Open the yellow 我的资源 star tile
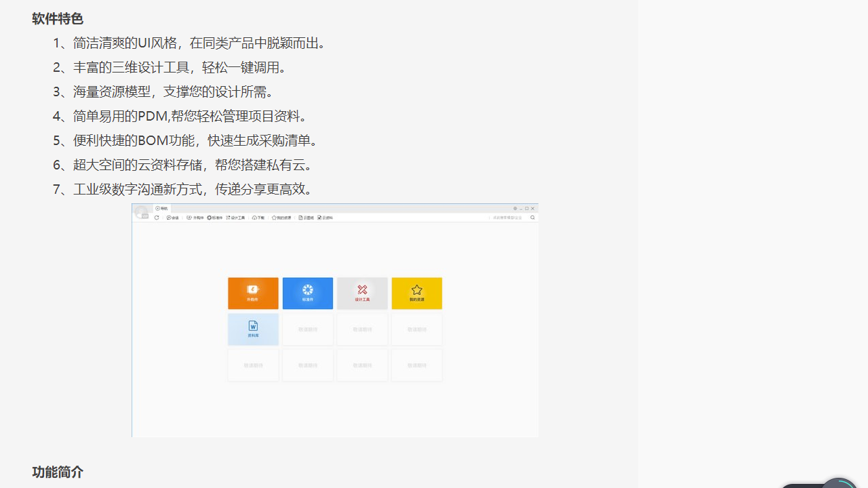The image size is (868, 488). (416, 293)
